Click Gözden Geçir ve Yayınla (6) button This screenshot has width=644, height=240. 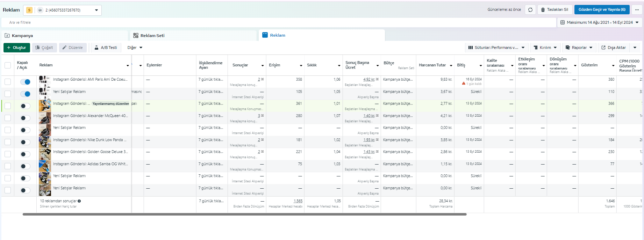(602, 10)
